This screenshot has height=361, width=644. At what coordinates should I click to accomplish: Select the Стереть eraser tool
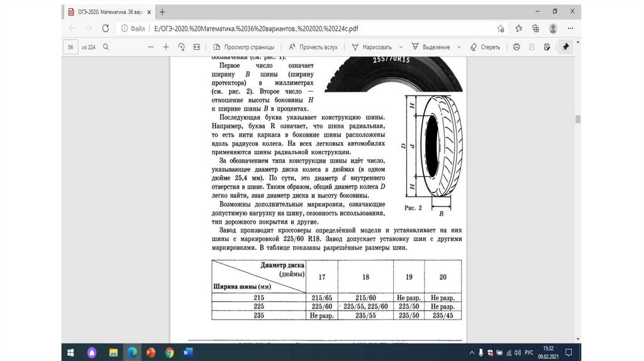[485, 47]
